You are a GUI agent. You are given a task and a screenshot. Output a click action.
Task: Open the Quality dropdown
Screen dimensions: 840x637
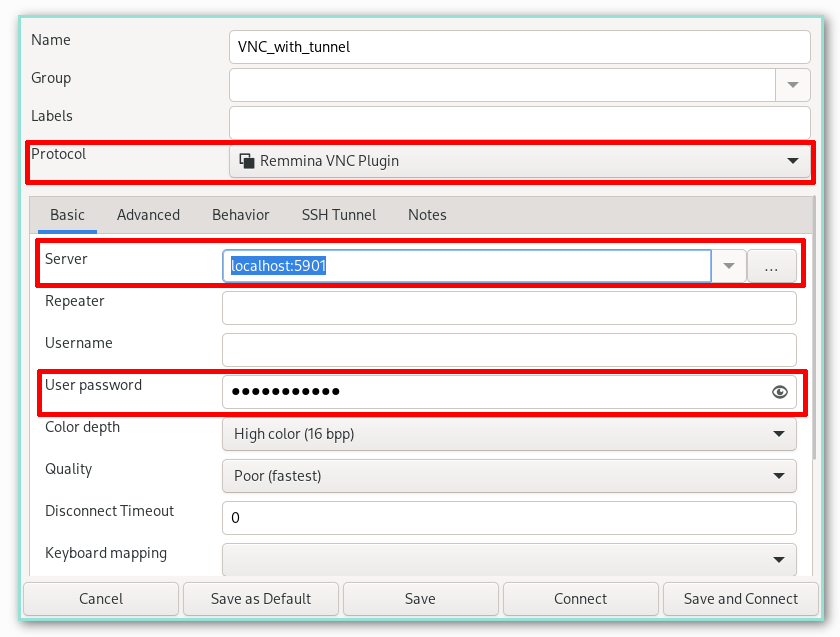point(508,476)
